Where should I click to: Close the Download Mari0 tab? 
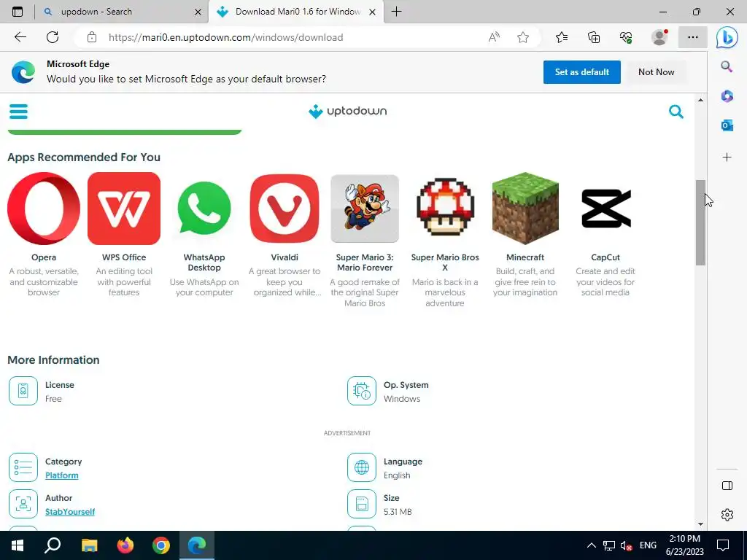coord(373,12)
